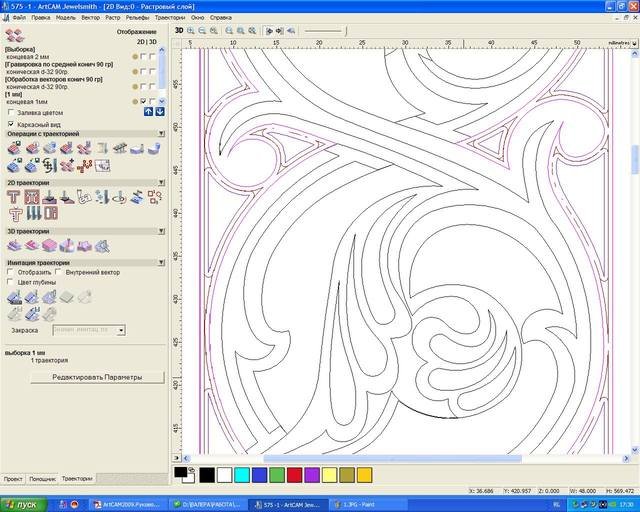Click the Windows пуск start button
640x512 pixels.
pos(21,505)
